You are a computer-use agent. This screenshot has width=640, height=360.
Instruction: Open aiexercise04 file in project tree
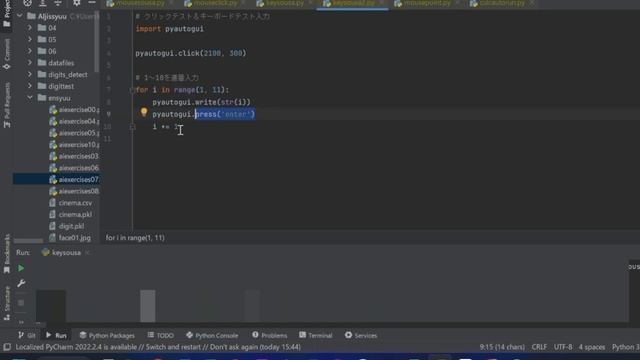coord(74,121)
